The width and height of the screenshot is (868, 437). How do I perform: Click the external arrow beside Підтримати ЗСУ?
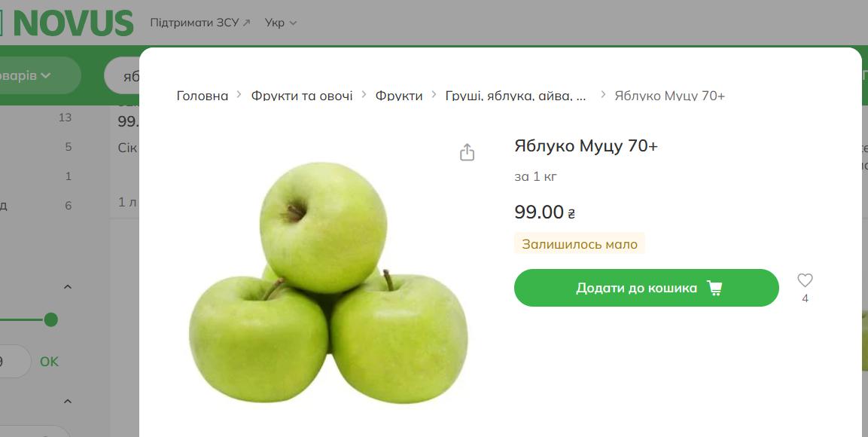pyautogui.click(x=246, y=23)
